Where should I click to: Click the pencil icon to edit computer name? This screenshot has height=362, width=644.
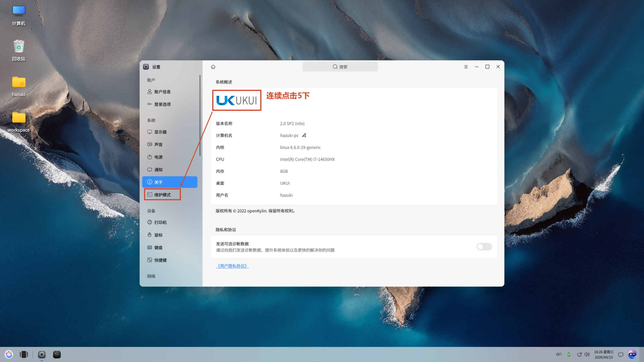(x=304, y=135)
